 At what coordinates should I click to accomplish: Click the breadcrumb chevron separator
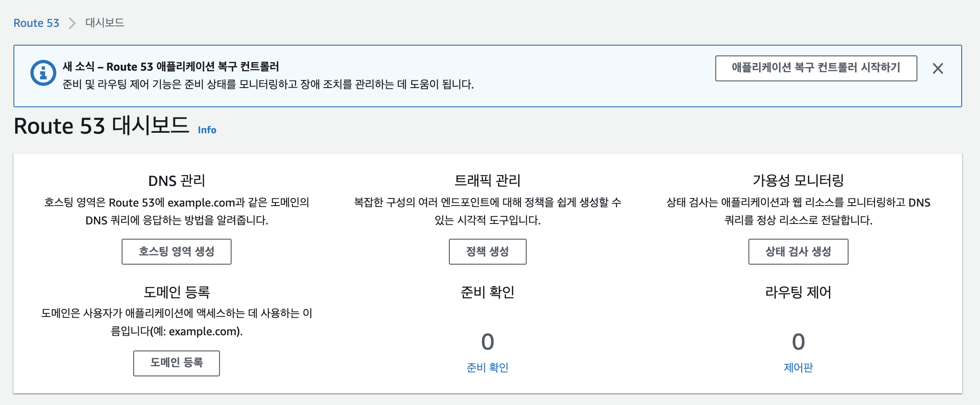point(72,23)
